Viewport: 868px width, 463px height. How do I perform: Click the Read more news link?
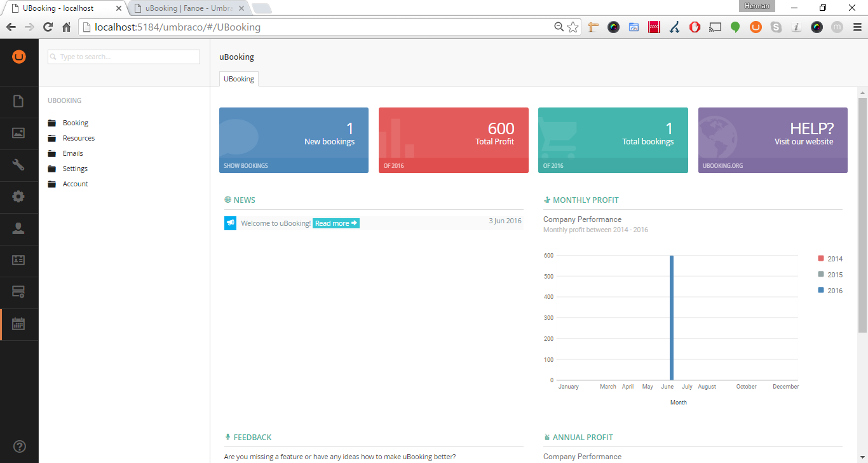336,223
